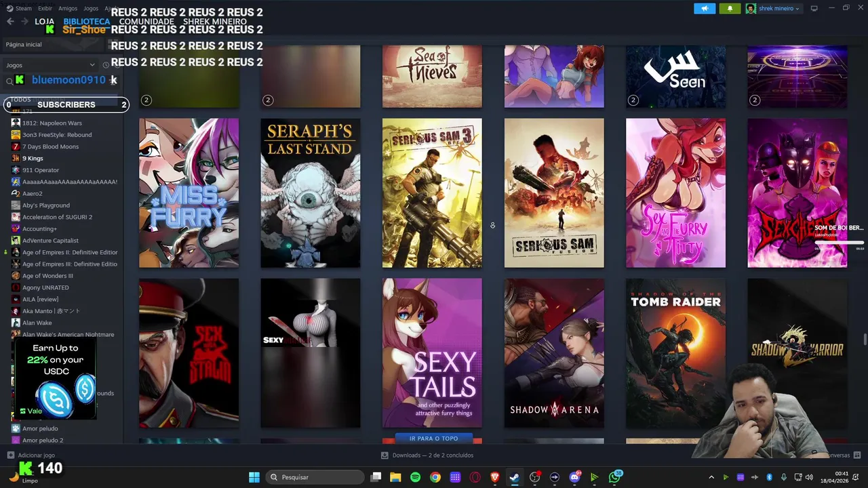Select Amor peludo 2 in list

click(x=43, y=440)
